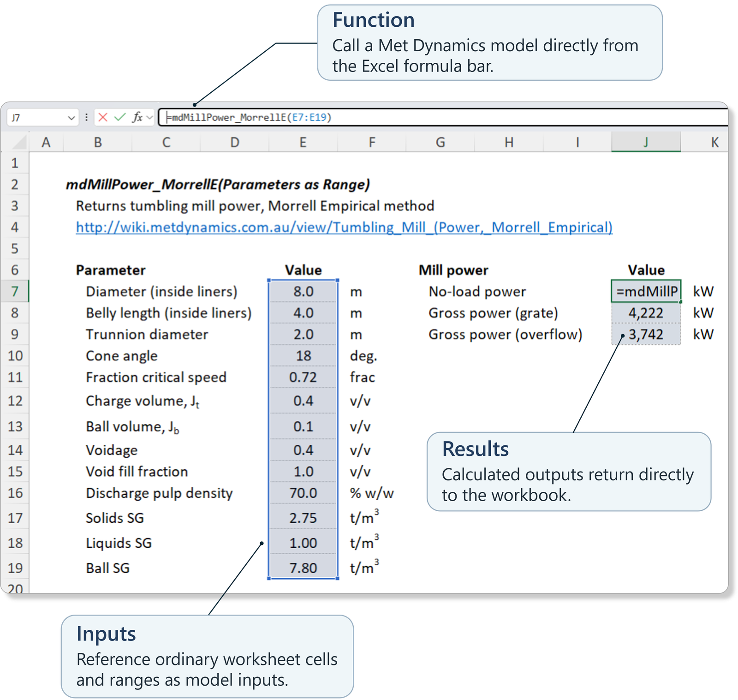
Task: Select the Gross power overflow value 3,742
Action: (646, 334)
